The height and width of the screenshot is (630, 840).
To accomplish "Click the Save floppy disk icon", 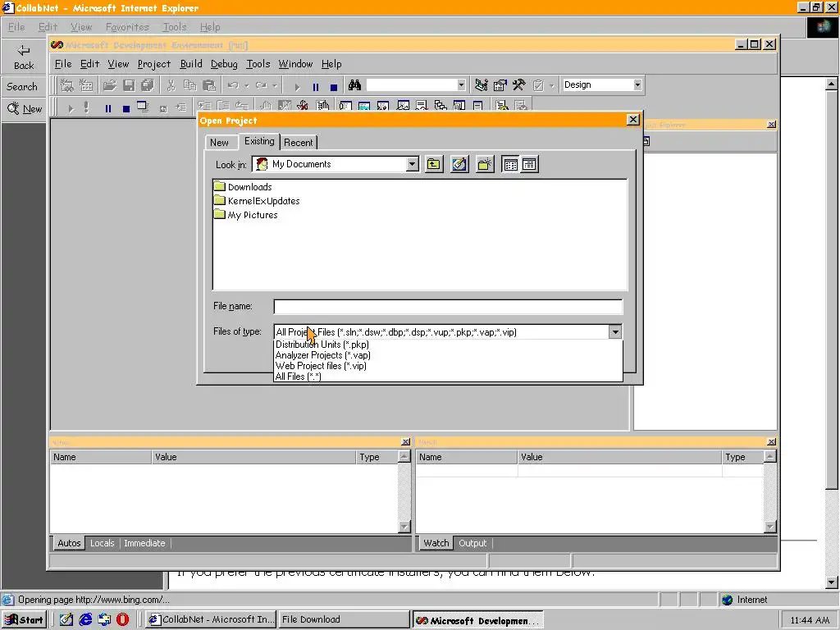I will (x=129, y=85).
